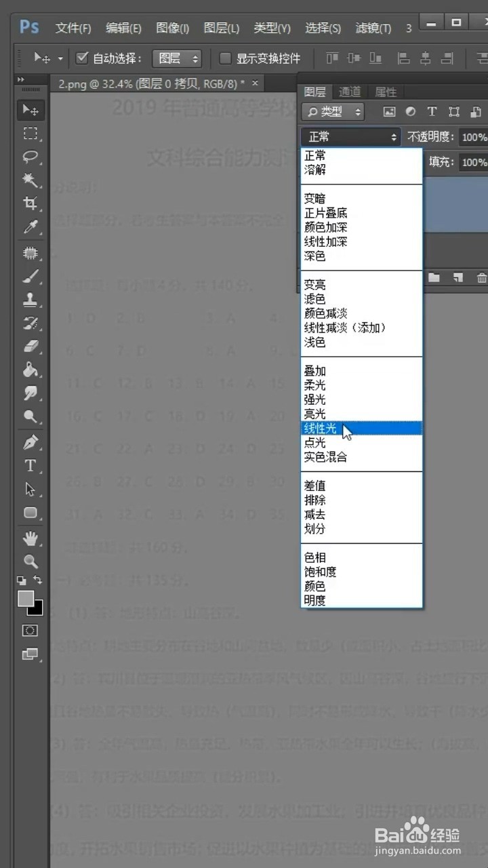Viewport: 488px width, 868px height.
Task: Select the Smudge tool
Action: click(30, 393)
